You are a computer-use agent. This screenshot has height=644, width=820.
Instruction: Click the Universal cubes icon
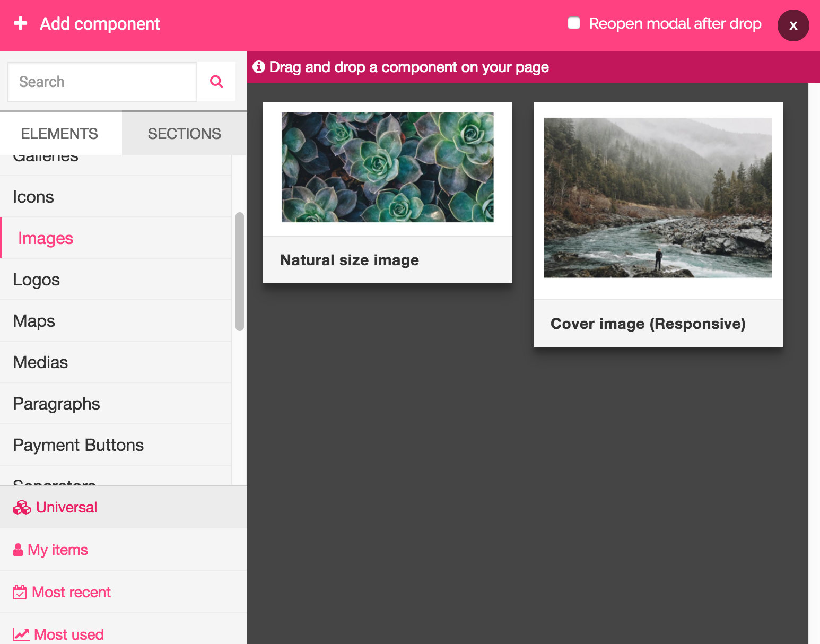[x=22, y=508]
